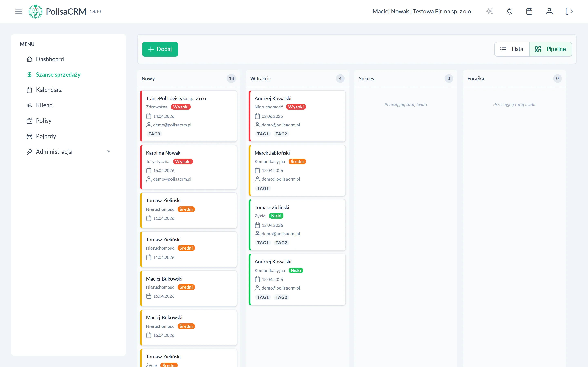
Task: Open the hamburger menu
Action: [x=18, y=11]
